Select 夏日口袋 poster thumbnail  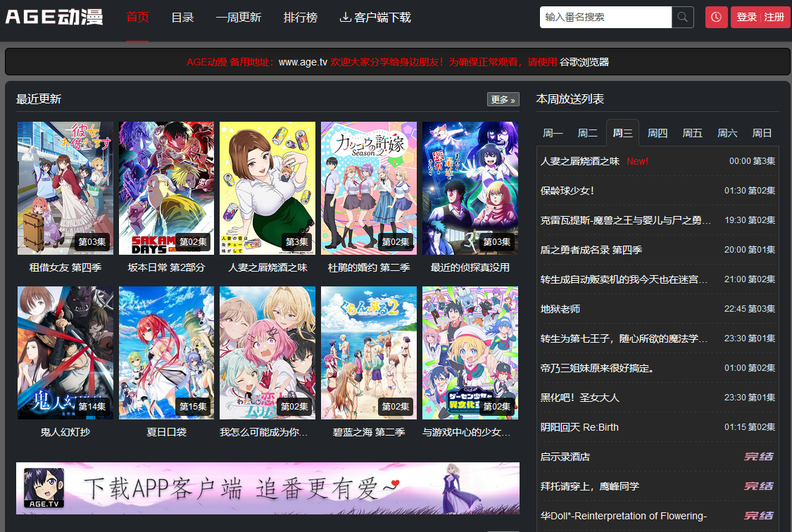166,353
